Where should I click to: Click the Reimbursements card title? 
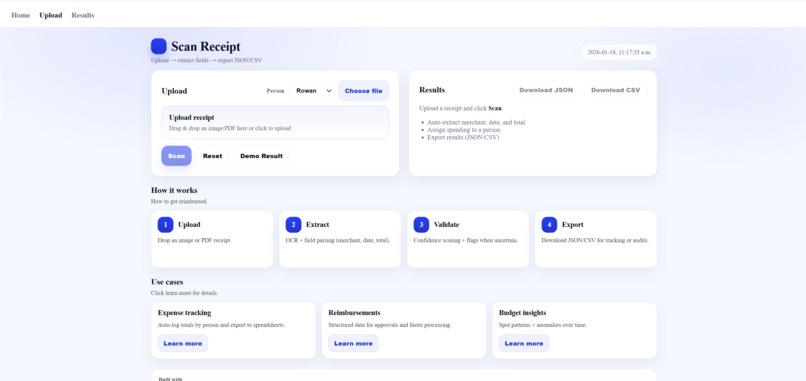pyautogui.click(x=354, y=313)
